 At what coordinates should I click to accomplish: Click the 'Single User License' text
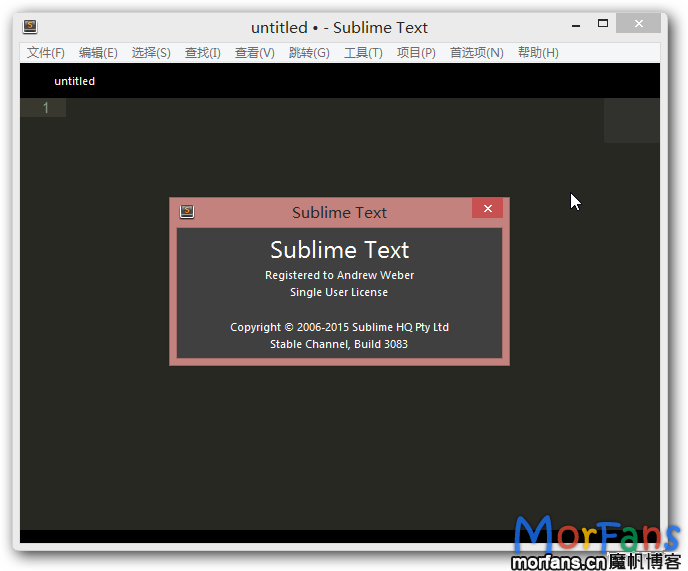339,292
